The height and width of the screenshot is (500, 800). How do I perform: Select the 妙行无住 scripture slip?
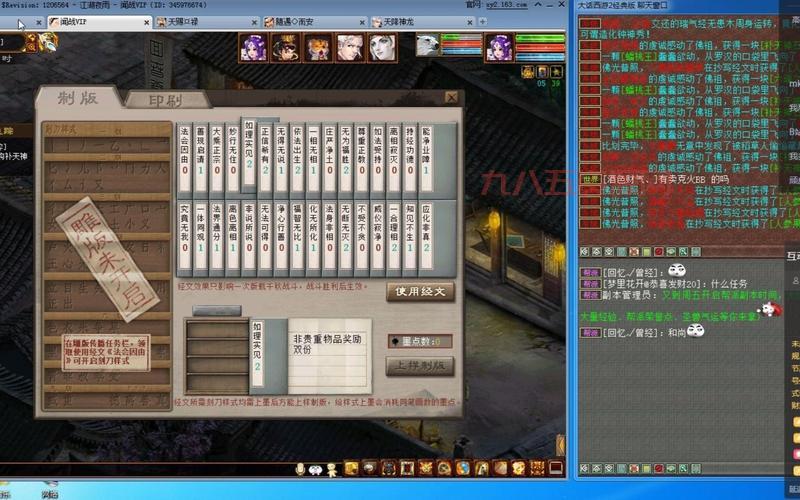pyautogui.click(x=233, y=159)
